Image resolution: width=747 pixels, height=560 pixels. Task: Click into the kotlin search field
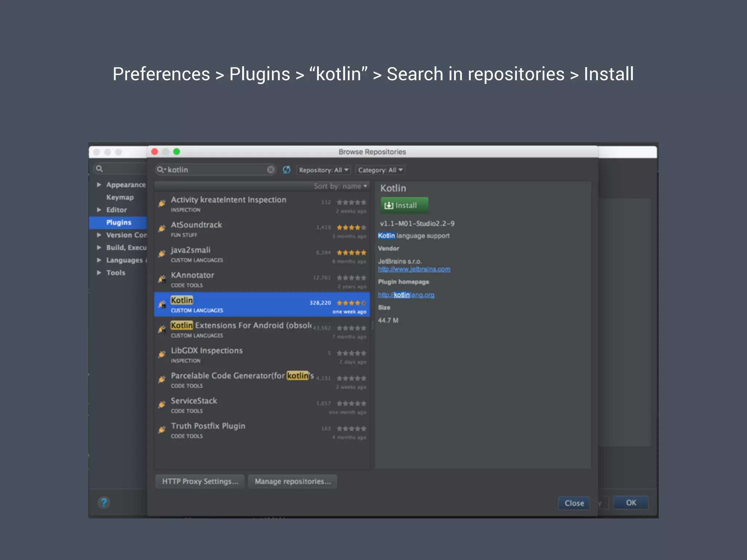pos(216,170)
